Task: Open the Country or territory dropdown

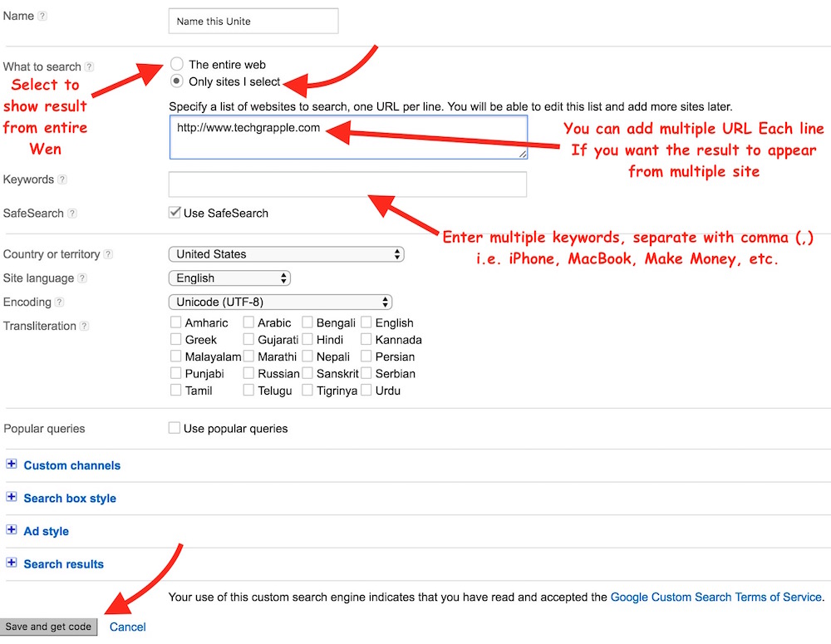Action: 285,254
